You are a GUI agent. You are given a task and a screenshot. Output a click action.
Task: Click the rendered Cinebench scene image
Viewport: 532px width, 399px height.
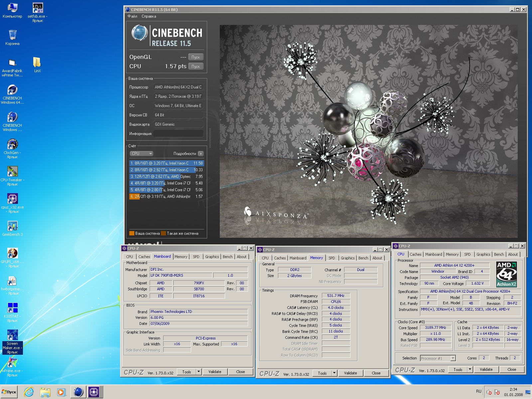click(x=368, y=131)
